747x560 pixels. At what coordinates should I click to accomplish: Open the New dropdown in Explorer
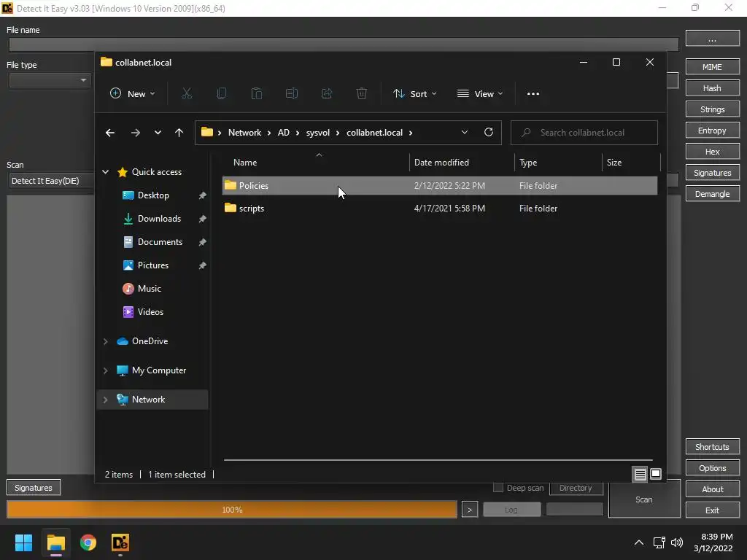pyautogui.click(x=133, y=94)
